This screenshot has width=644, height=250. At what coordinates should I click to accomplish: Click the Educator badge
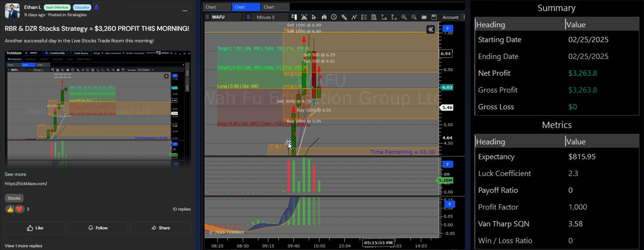[x=82, y=7]
